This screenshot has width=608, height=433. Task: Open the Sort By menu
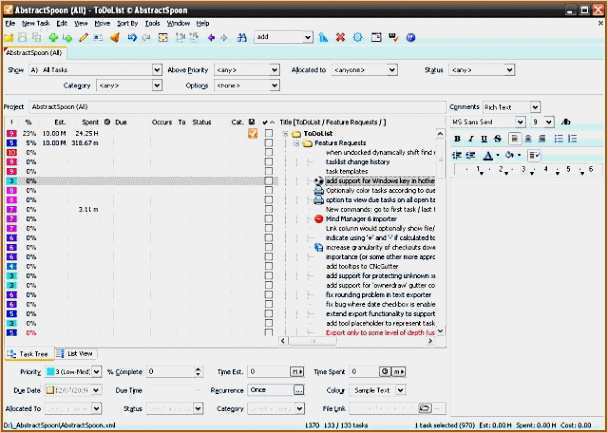[x=128, y=24]
